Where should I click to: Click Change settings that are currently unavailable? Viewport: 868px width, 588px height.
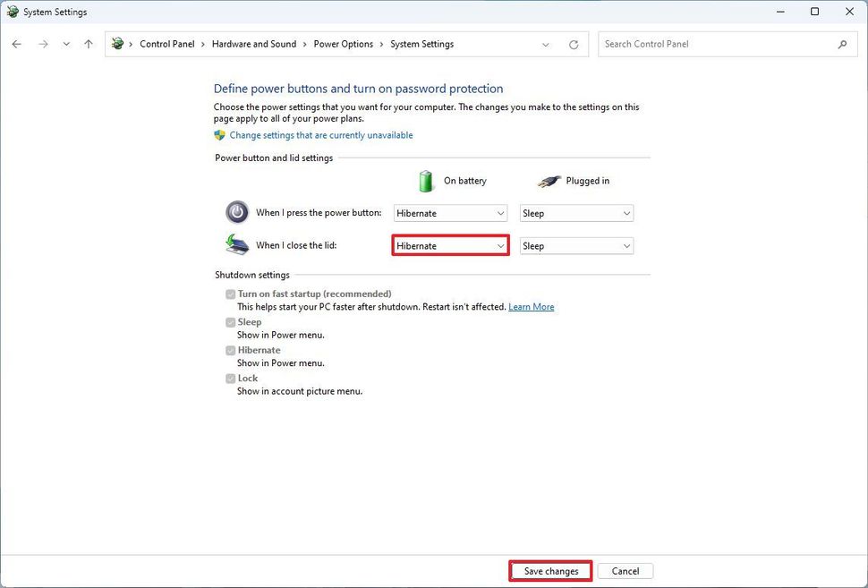[x=321, y=134]
